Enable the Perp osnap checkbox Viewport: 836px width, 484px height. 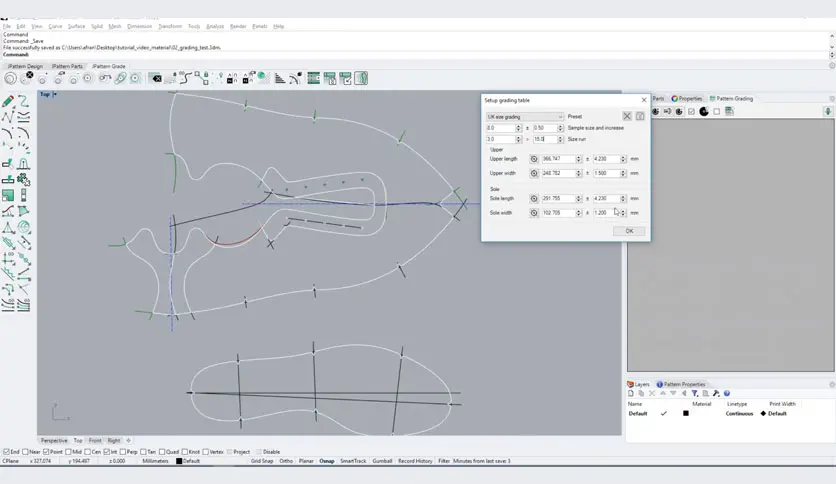123,451
